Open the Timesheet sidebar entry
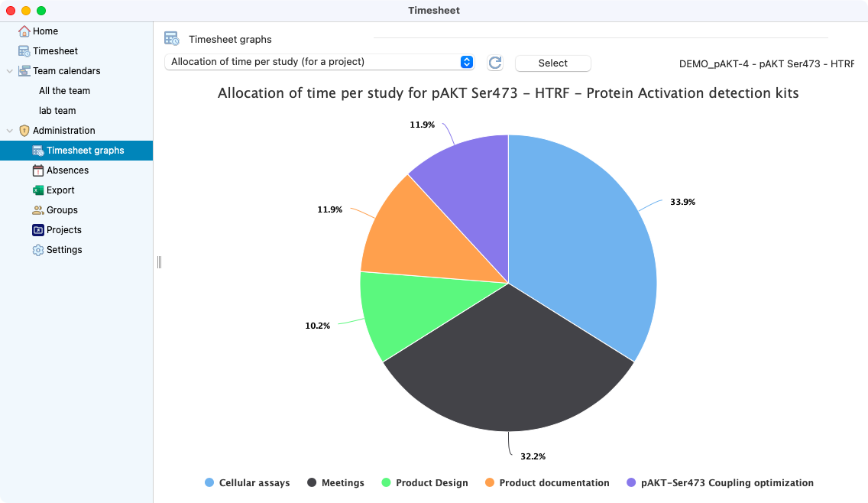The width and height of the screenshot is (868, 503). [55, 51]
